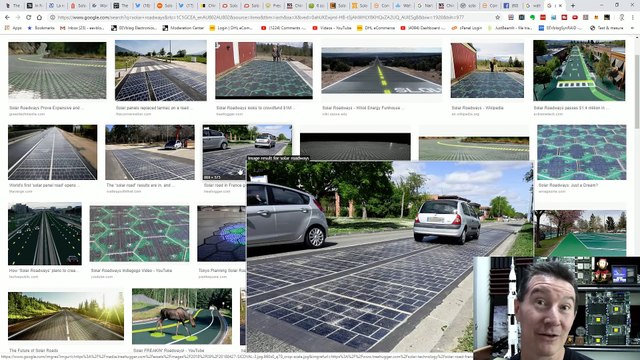This screenshot has height=360, width=640.
Task: Open thumbnail captioned Solar panels replaced tarmac
Action: (161, 70)
